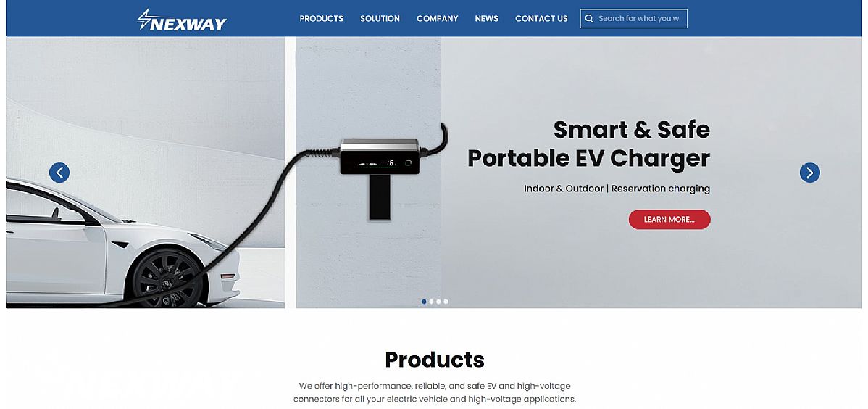Click the Nexway lightning bolt logo
This screenshot has height=409, width=868.
tap(182, 20)
